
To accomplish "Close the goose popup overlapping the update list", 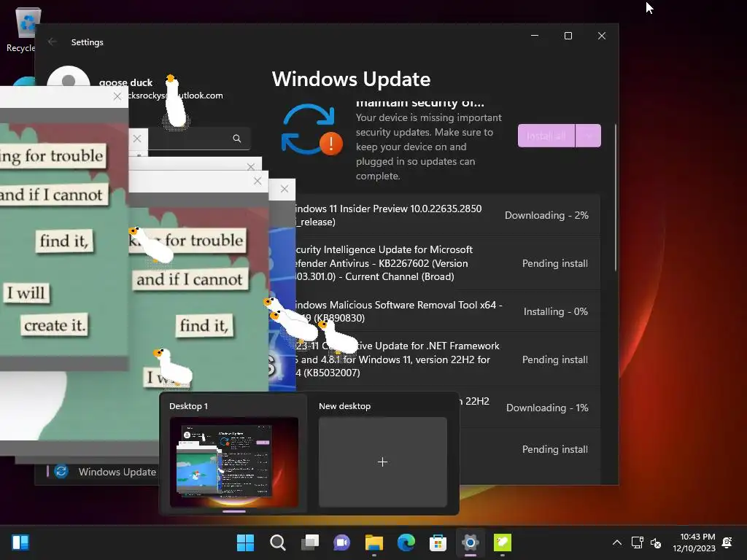I will 285,189.
